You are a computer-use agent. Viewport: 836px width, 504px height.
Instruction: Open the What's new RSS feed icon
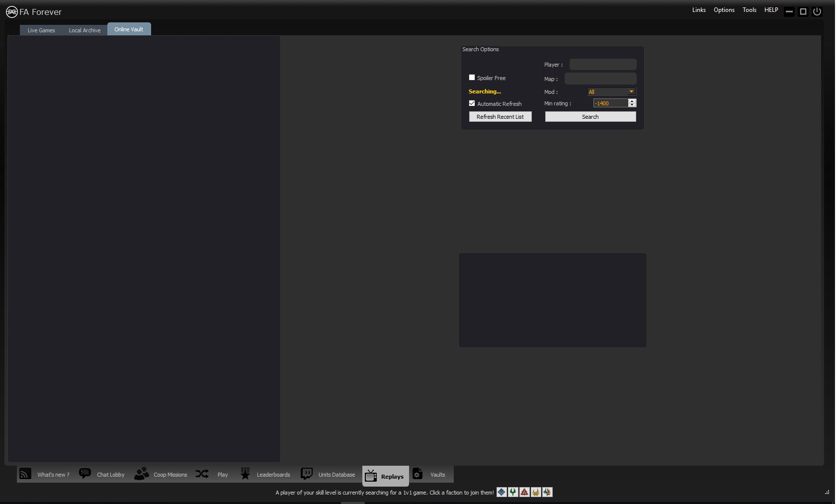coord(25,474)
